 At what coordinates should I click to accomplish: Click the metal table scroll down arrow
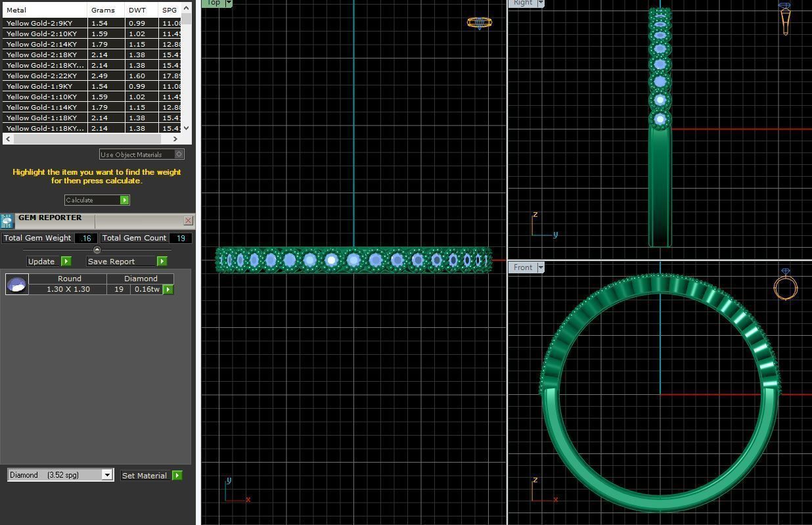coord(187,128)
